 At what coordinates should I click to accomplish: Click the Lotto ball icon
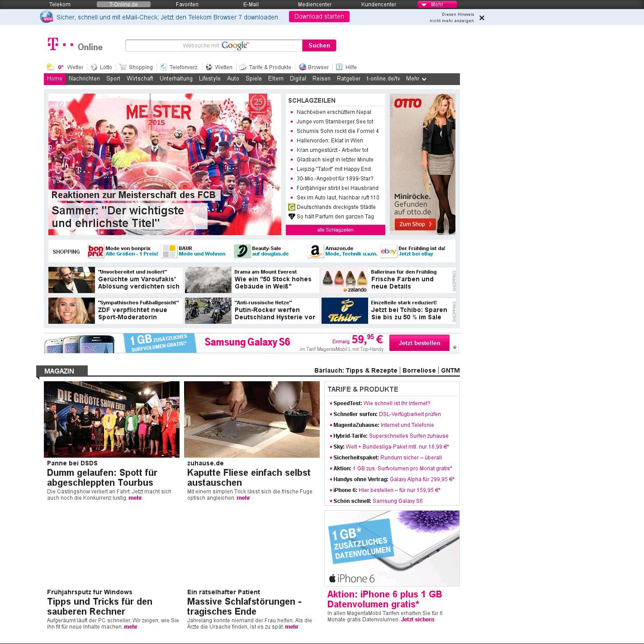(x=94, y=67)
